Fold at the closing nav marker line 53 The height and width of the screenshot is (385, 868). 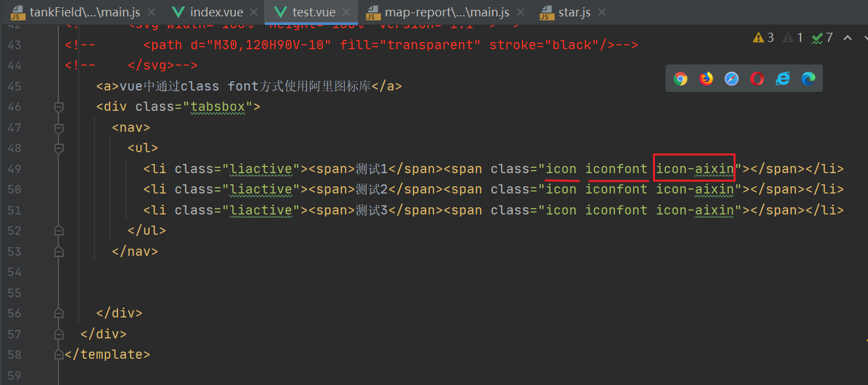pos(59,252)
